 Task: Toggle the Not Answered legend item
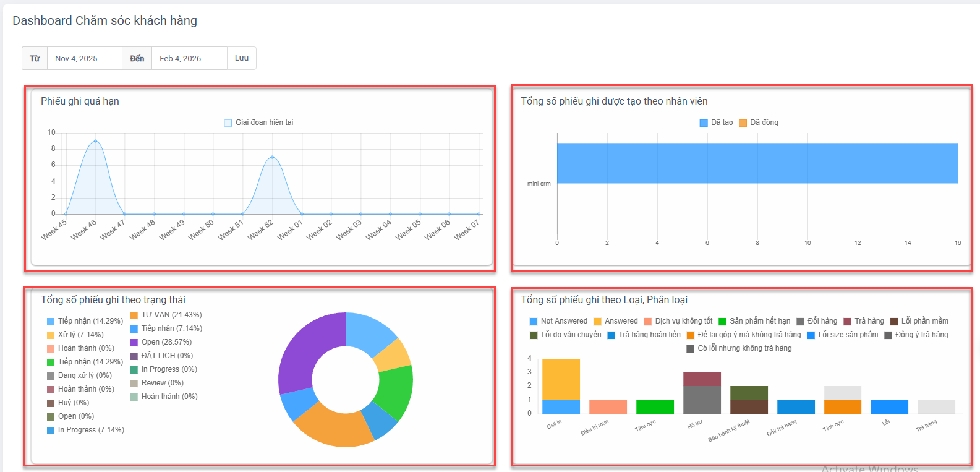(x=558, y=321)
